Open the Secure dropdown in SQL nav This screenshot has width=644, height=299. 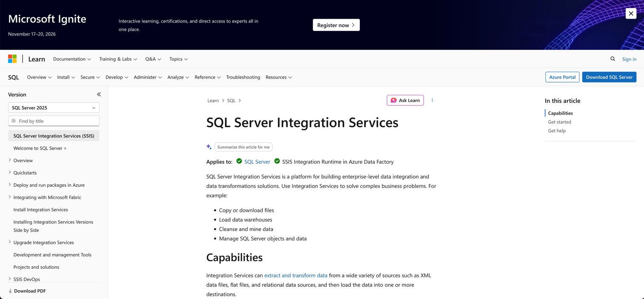tap(90, 77)
